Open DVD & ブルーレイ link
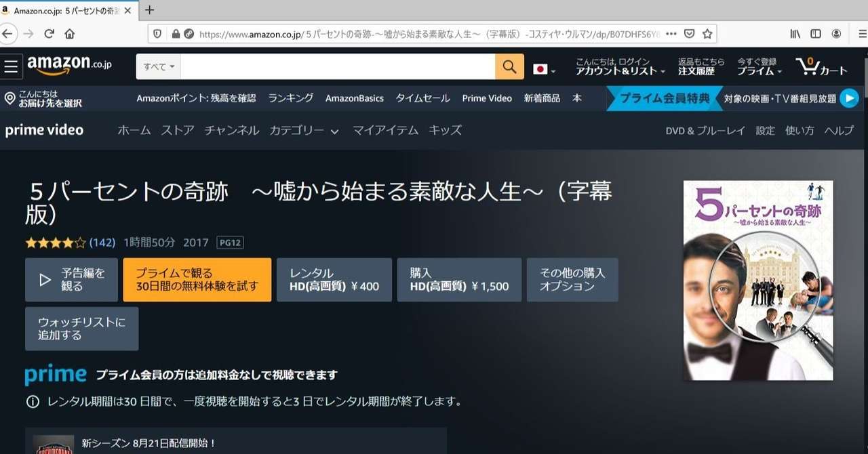 705,131
